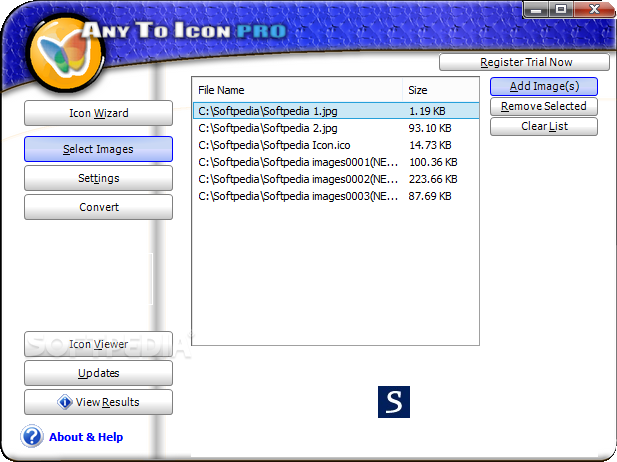Select row C:\Softpedia\Softpedia Icon.ico
The image size is (617, 462).
[336, 145]
